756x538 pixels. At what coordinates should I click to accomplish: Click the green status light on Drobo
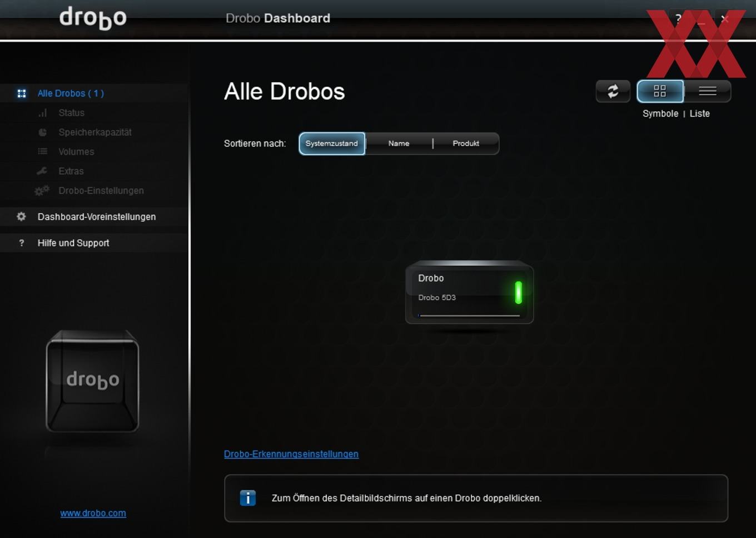coord(519,292)
